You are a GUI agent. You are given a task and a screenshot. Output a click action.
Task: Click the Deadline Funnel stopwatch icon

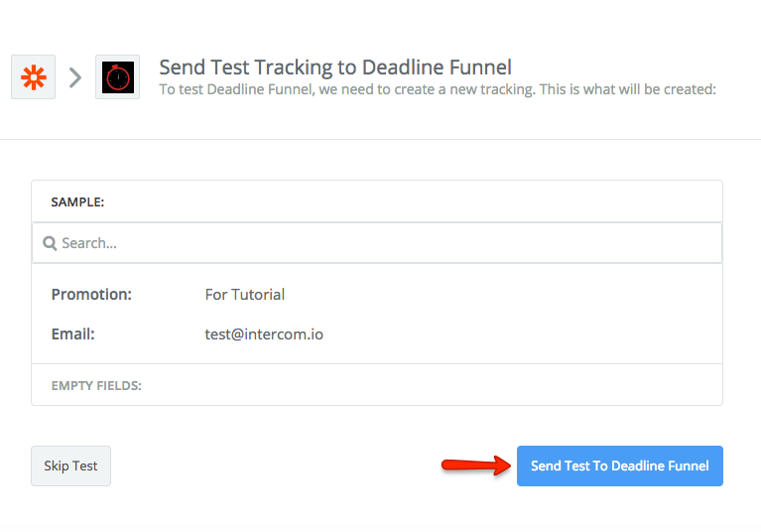tap(117, 77)
